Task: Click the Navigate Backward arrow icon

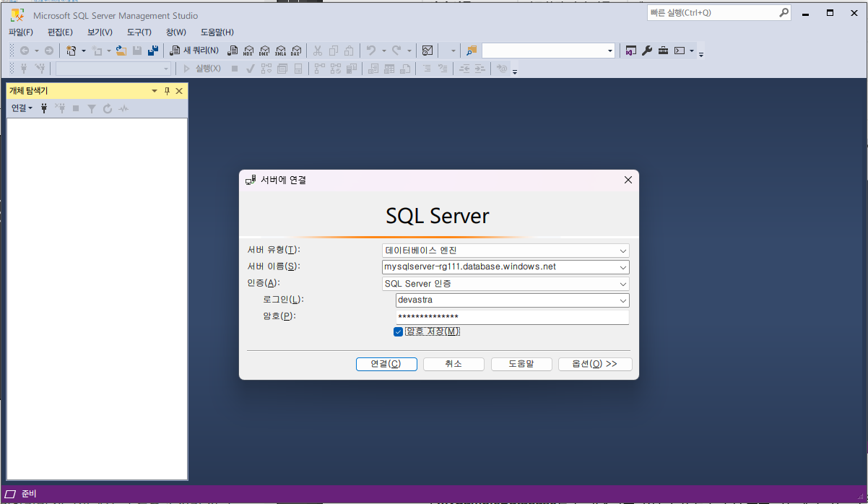Action: (x=25, y=51)
